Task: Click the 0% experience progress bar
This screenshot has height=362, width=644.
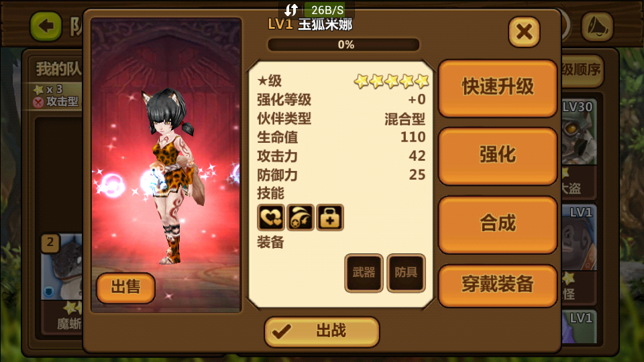Action: click(x=343, y=44)
